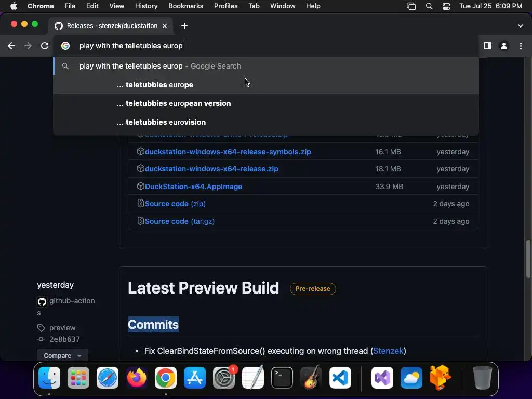Screen dimensions: 532x399
Task: Select the 'teletubbies eurovision' suggestion
Action: point(266,122)
